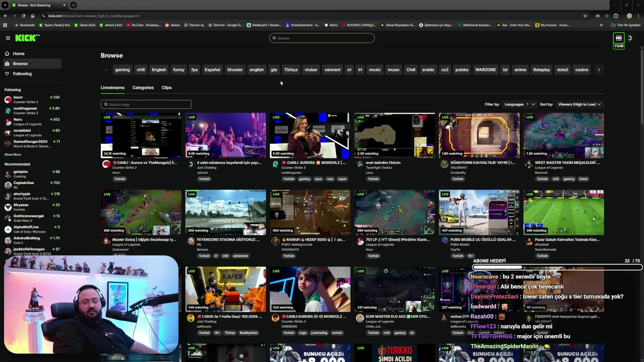The height and width of the screenshot is (362, 644).
Task: Open CaptainGee in Recommended list
Action: pos(32,185)
